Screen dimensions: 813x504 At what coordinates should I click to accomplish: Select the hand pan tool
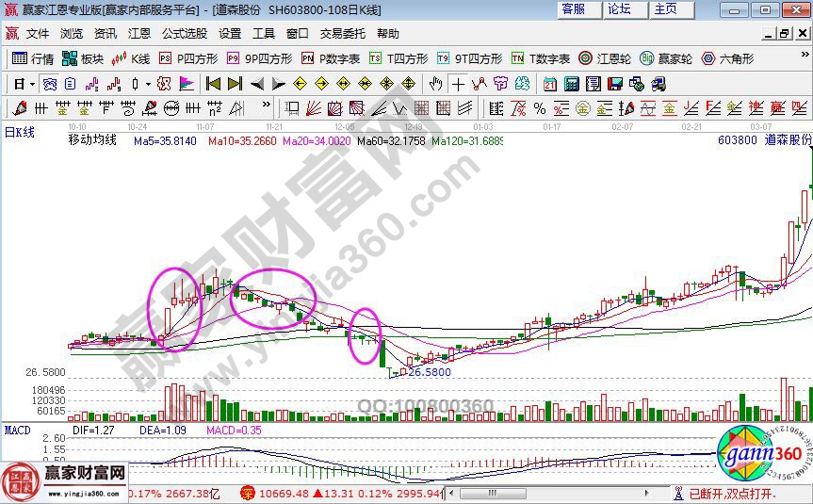pos(437,84)
